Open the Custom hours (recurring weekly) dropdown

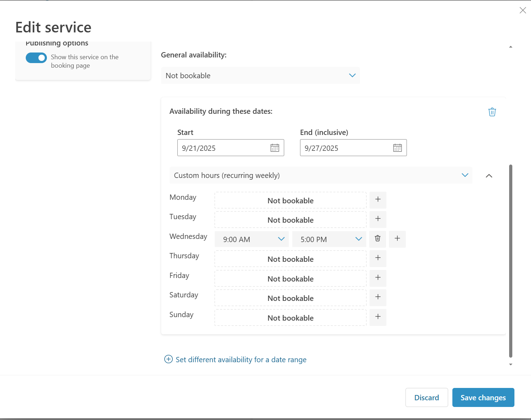pos(321,175)
